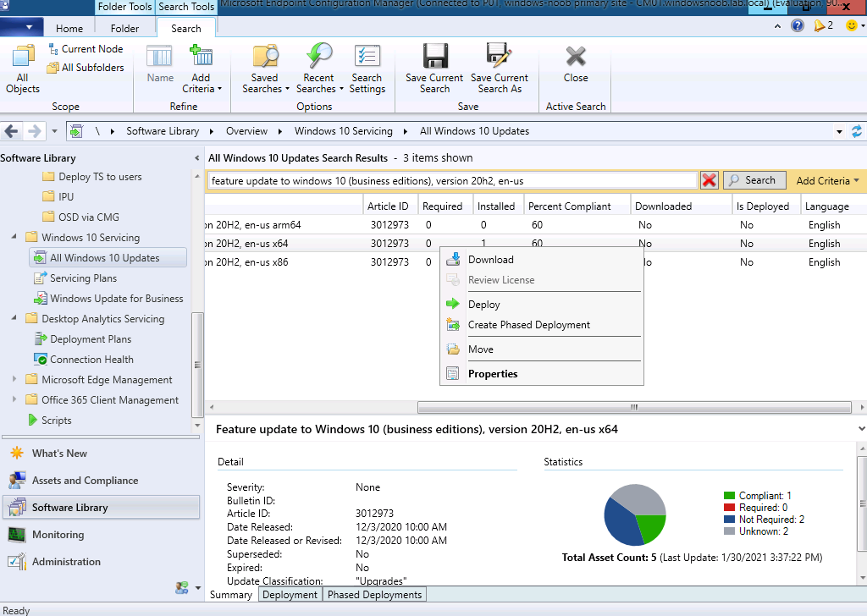Screen dimensions: 867x616
Task: Open Add Criteria in the search bar
Action: click(x=827, y=181)
